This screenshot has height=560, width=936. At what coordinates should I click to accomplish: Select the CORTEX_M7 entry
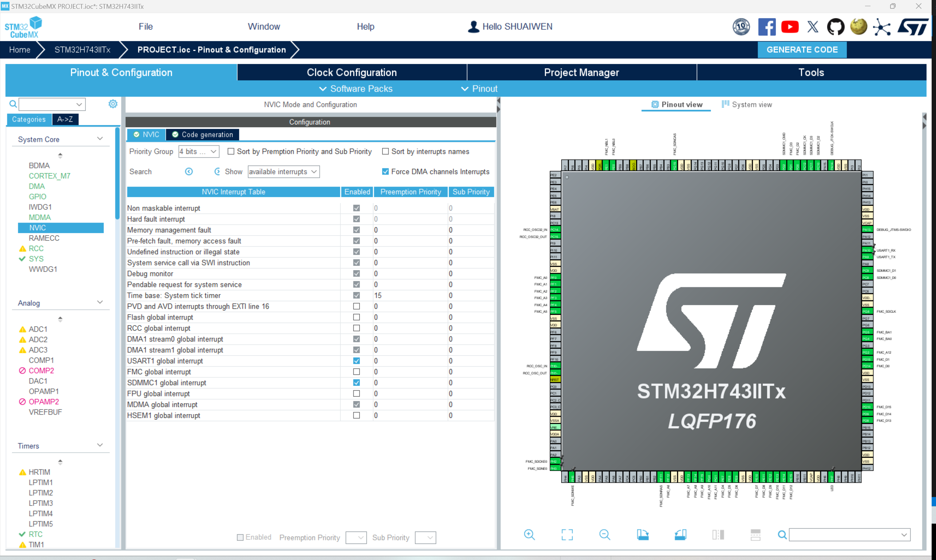tap(49, 176)
